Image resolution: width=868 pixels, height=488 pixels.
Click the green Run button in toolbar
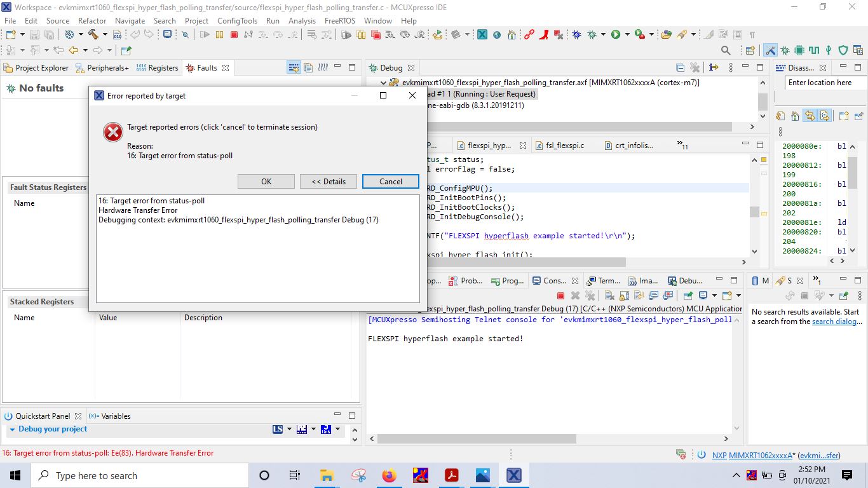pyautogui.click(x=616, y=35)
